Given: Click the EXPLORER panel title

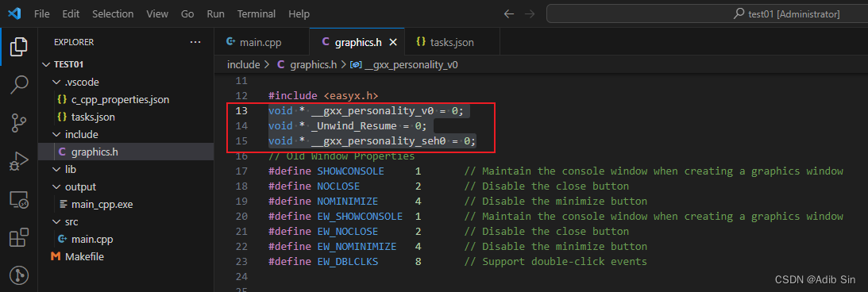Looking at the screenshot, I should pyautogui.click(x=74, y=42).
